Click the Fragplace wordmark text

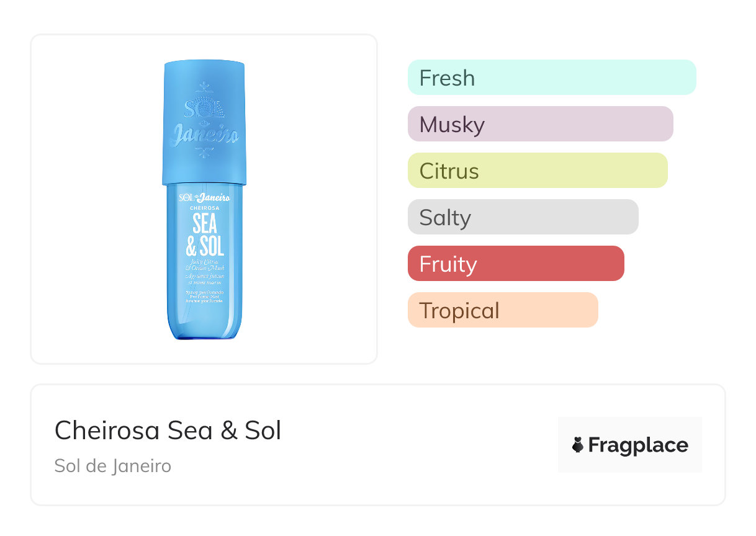[x=638, y=445]
